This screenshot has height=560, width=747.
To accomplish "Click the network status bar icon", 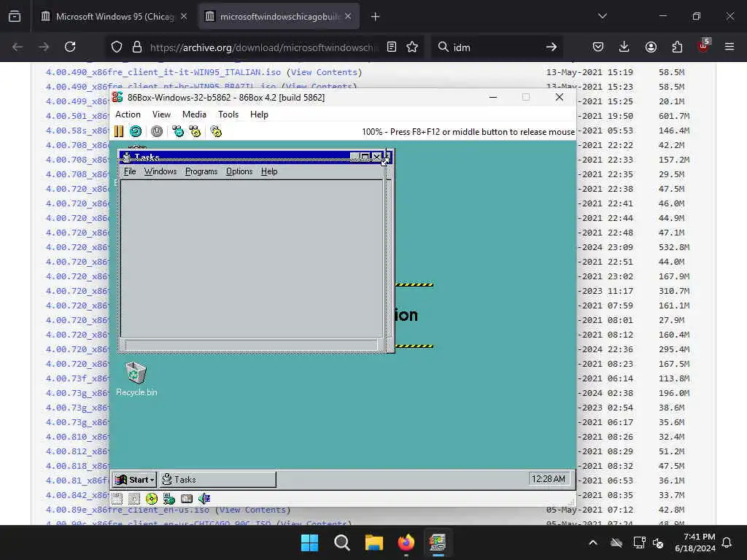I will tap(169, 499).
